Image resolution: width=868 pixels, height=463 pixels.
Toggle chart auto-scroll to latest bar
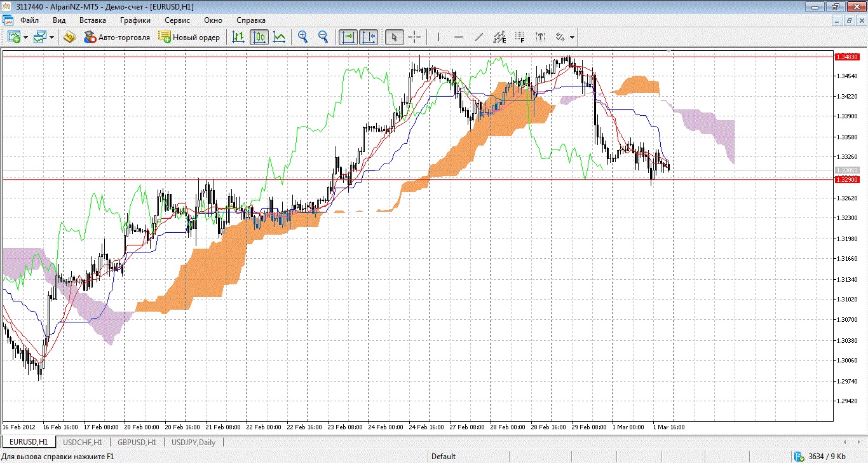[348, 37]
